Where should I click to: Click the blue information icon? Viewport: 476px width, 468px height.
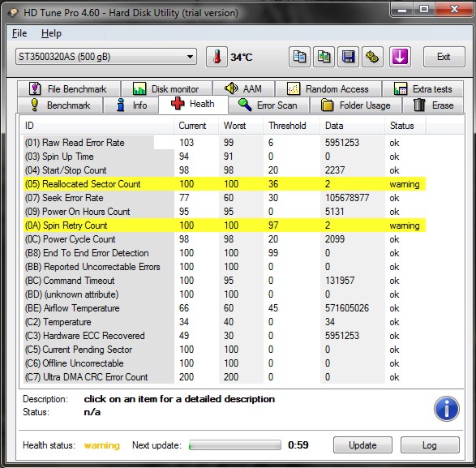tap(446, 409)
